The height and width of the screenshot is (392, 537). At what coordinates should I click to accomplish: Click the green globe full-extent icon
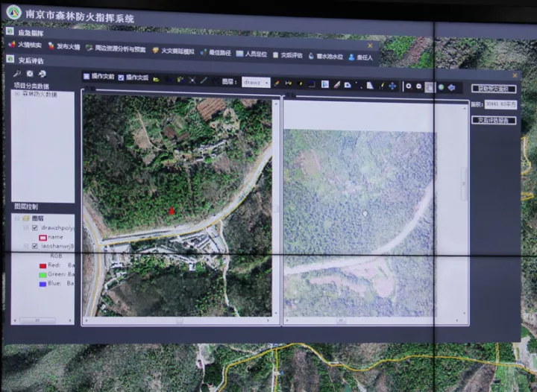(x=441, y=87)
